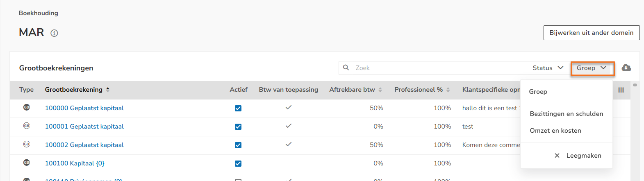Open the Status filter dropdown
The height and width of the screenshot is (181, 644).
coord(548,68)
